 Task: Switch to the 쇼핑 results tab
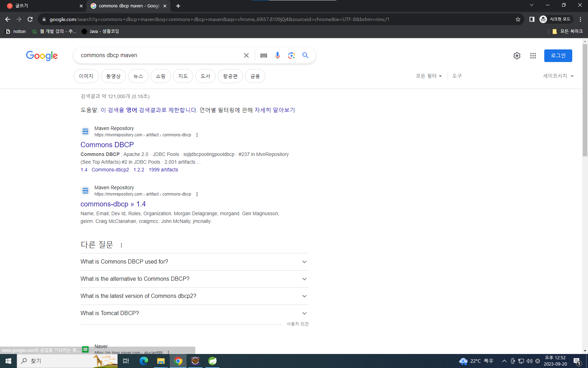161,76
